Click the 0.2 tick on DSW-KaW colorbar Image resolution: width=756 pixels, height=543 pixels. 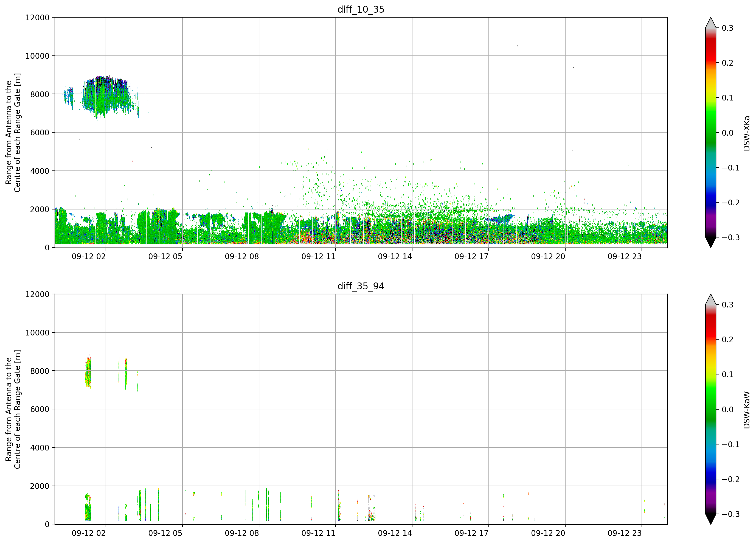point(728,340)
